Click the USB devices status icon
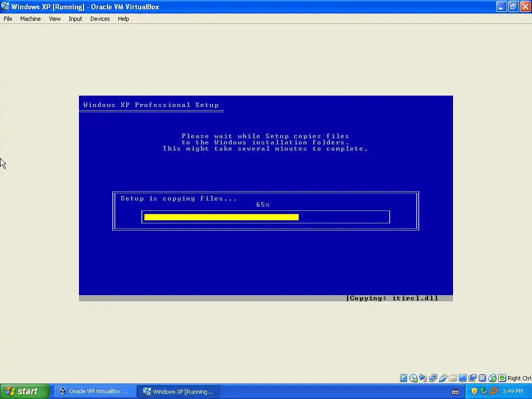 (443, 378)
